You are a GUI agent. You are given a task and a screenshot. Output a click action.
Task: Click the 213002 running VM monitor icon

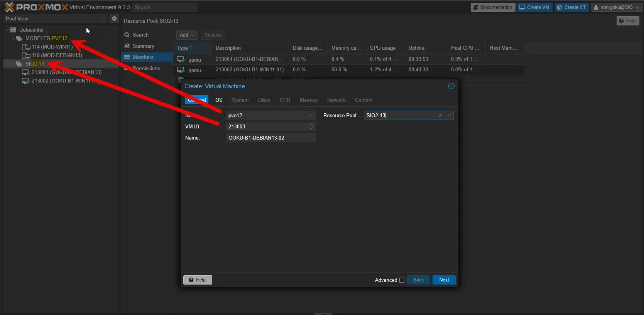25,81
